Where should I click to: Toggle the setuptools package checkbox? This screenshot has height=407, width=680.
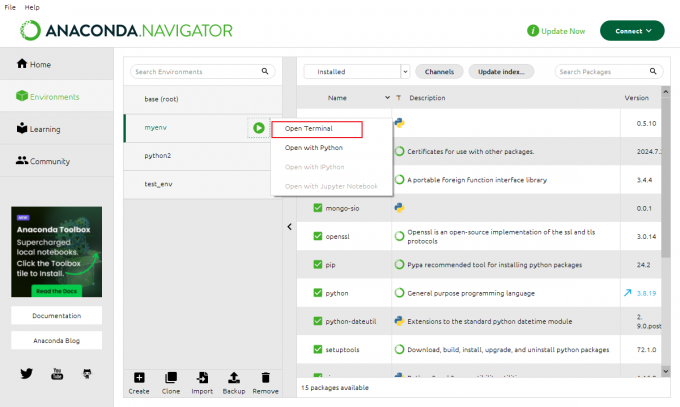point(318,349)
